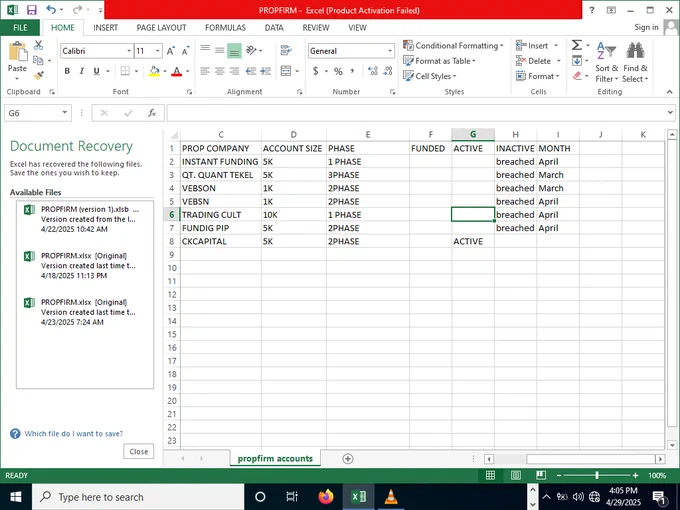Toggle middle align button
680x510 pixels.
(220, 51)
